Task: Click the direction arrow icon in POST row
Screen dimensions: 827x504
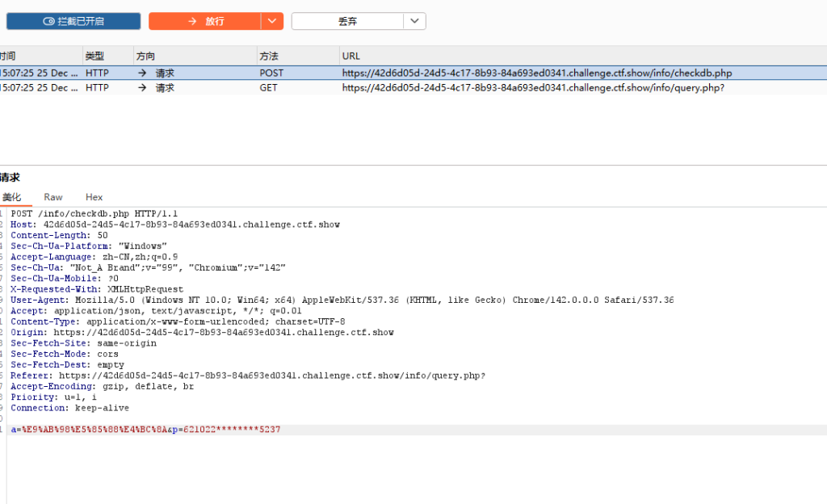Action: pos(142,73)
